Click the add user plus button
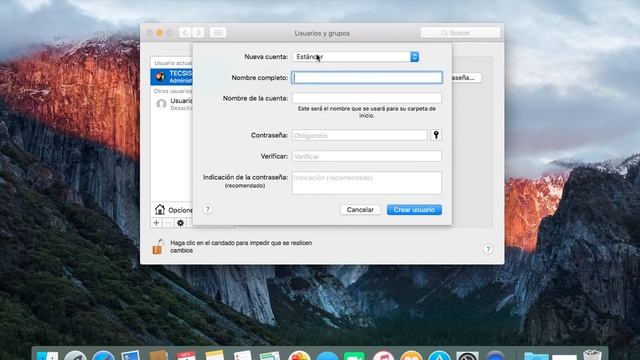Viewport: 640px width, 360px height. click(156, 223)
